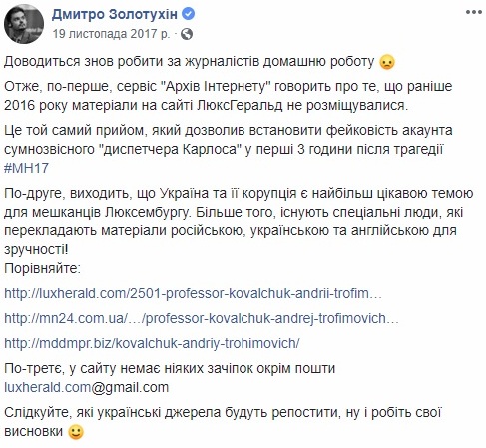486x448 pixels.
Task: Open the luxherald.com professor-kovalchuk link
Action: click(x=193, y=294)
